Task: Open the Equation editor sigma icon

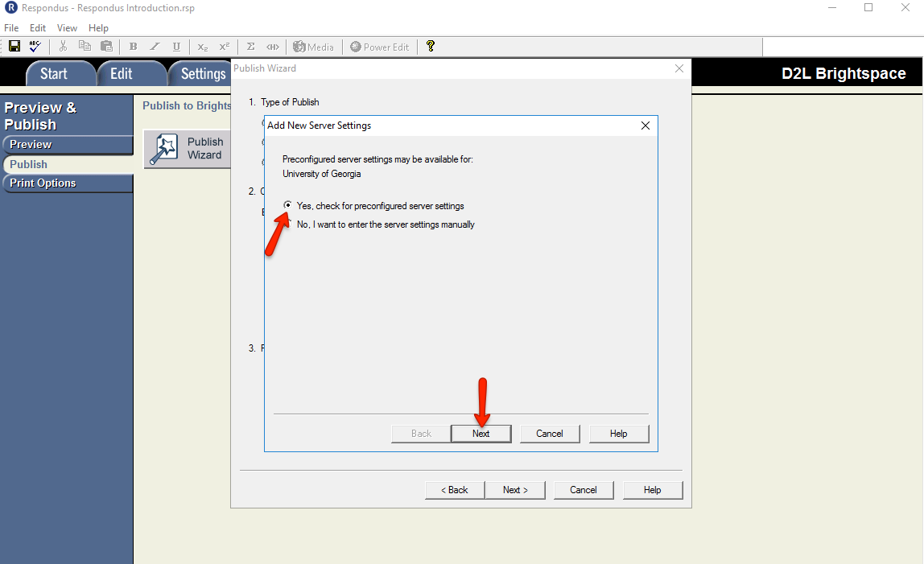Action: [250, 47]
